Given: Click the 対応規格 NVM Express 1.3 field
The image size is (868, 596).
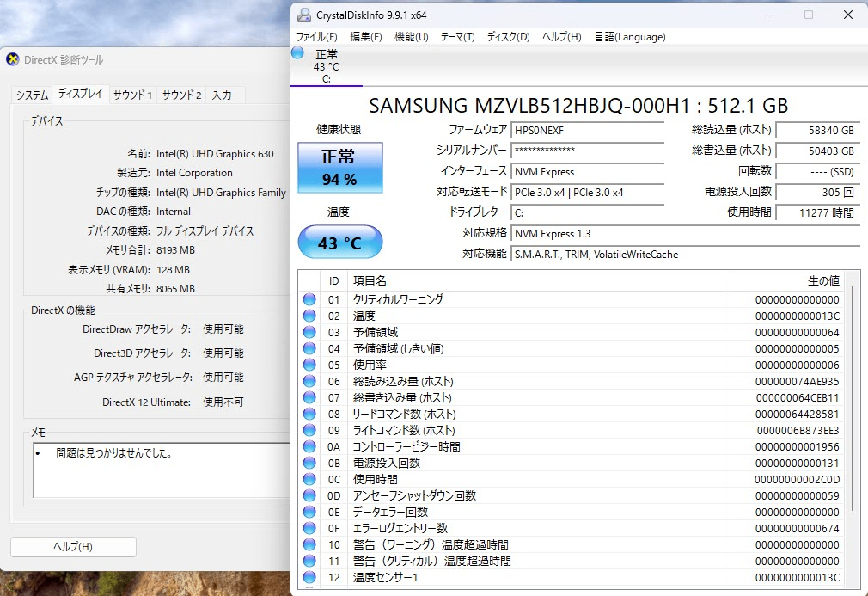Looking at the screenshot, I should (x=685, y=234).
